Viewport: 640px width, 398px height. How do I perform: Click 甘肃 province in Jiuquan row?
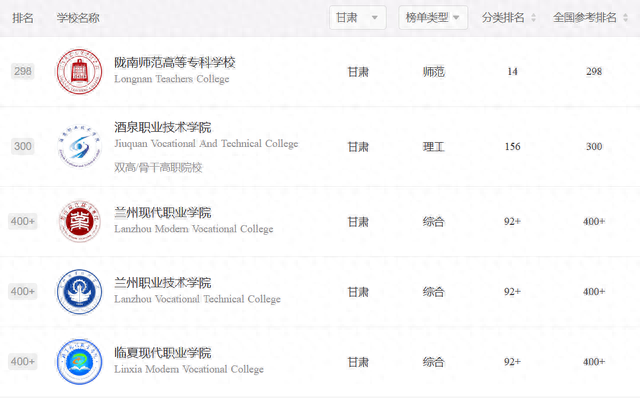tap(358, 147)
